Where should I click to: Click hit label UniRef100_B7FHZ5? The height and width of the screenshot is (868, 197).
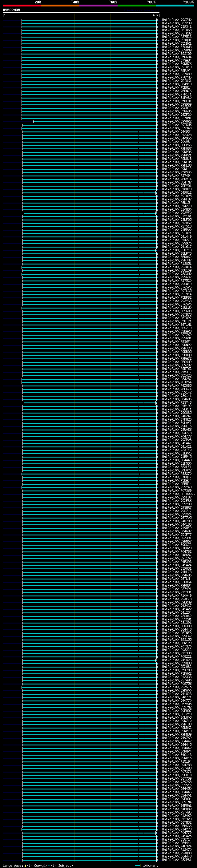pos(177,419)
